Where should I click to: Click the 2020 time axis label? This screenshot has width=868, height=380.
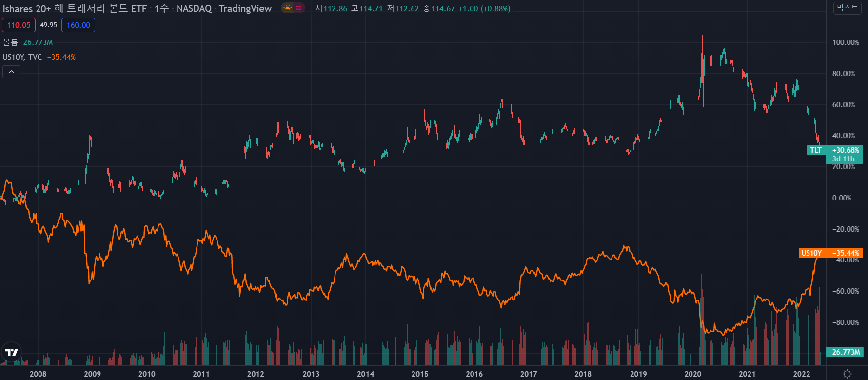click(692, 374)
